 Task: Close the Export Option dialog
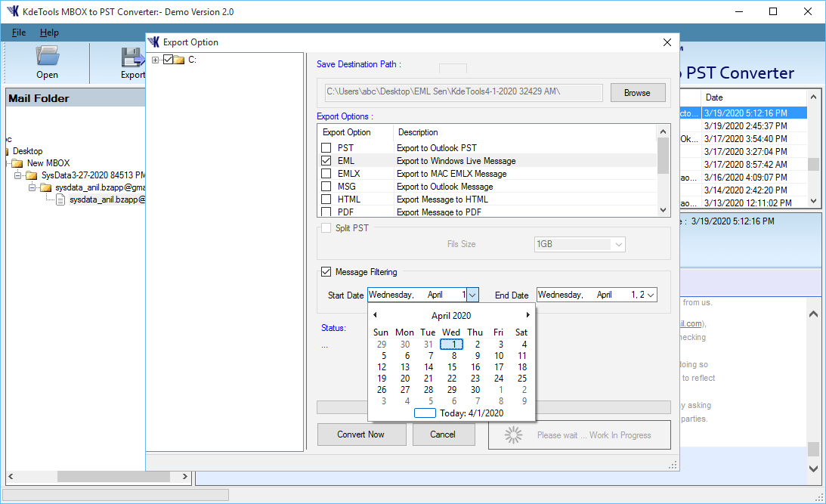pyautogui.click(x=667, y=42)
